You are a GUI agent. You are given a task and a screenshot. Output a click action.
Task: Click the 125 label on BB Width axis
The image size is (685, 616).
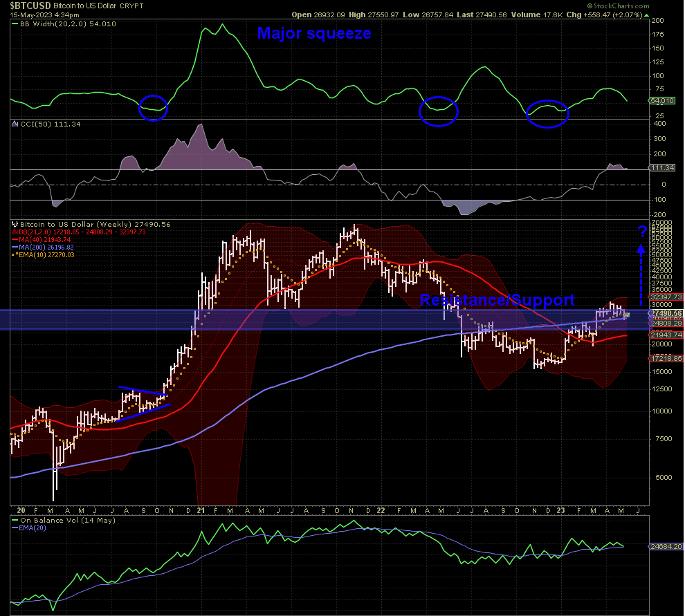point(657,62)
